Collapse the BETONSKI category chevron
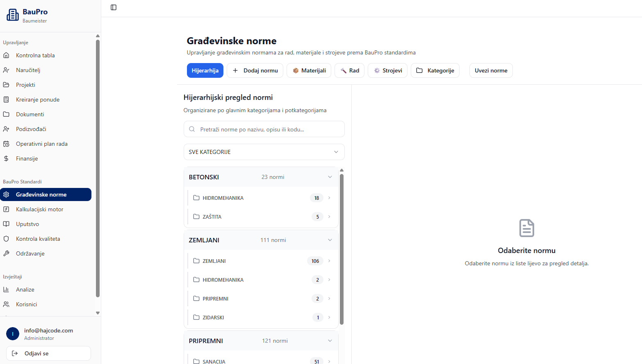642x364 pixels. click(330, 177)
